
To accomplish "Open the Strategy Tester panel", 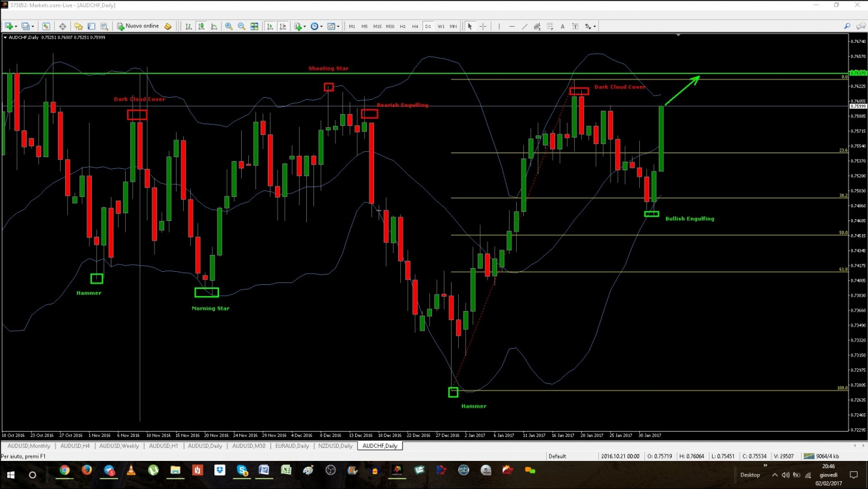I will (104, 26).
